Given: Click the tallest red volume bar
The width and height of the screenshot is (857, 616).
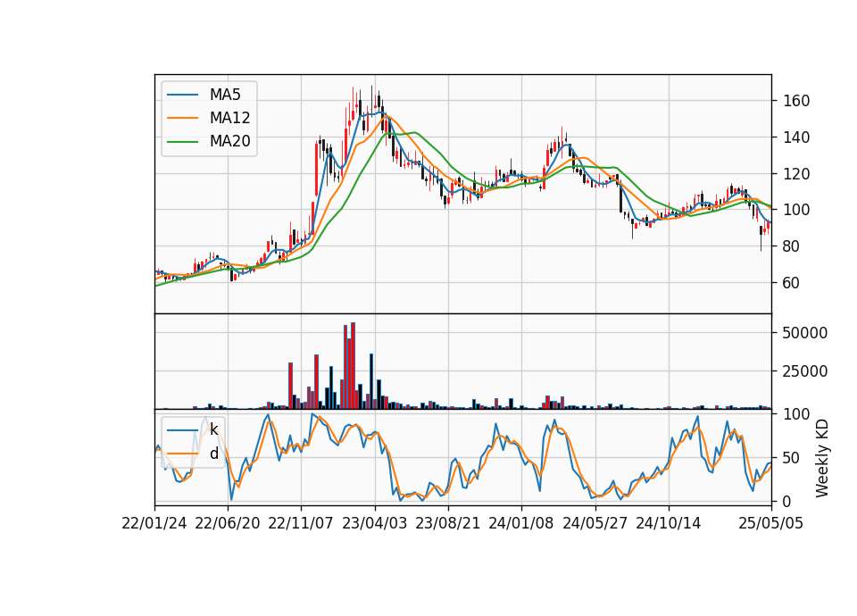Looking at the screenshot, I should pos(354,366).
